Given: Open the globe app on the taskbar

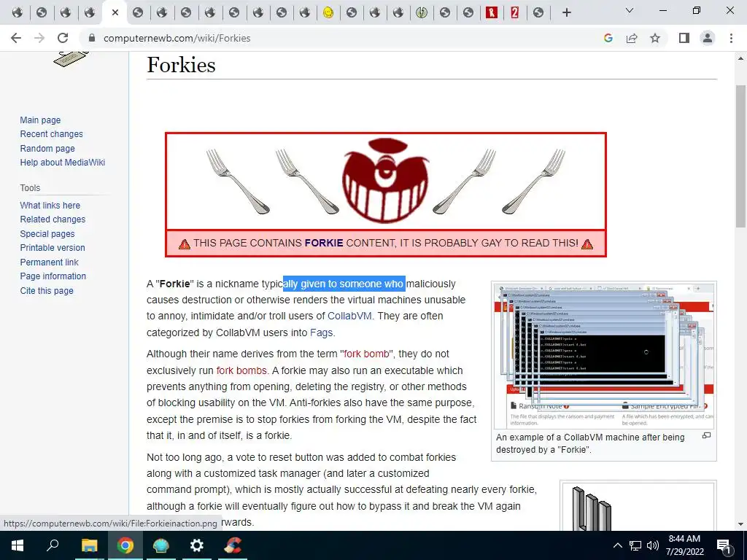Looking at the screenshot, I should 161,545.
